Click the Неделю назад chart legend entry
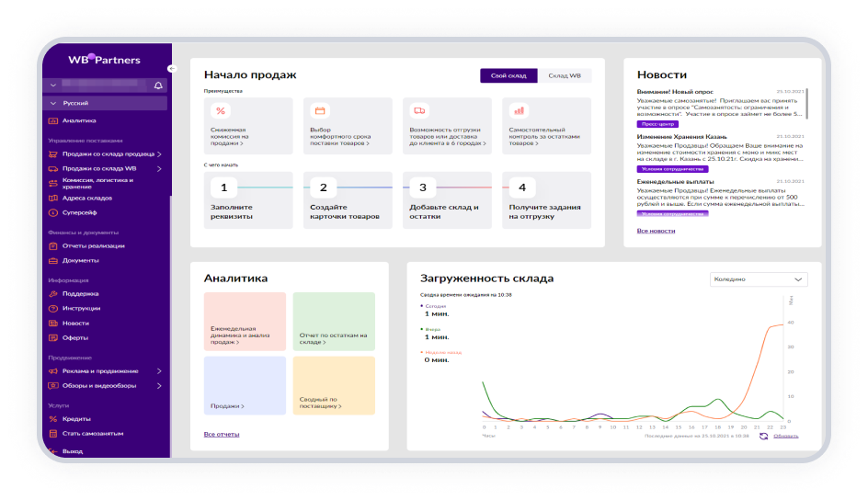 [441, 352]
